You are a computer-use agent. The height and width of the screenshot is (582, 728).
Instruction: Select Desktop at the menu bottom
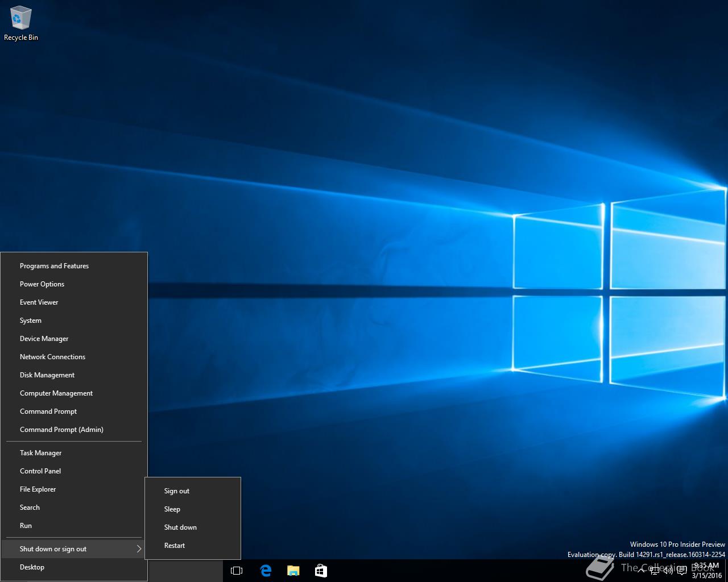click(74, 567)
